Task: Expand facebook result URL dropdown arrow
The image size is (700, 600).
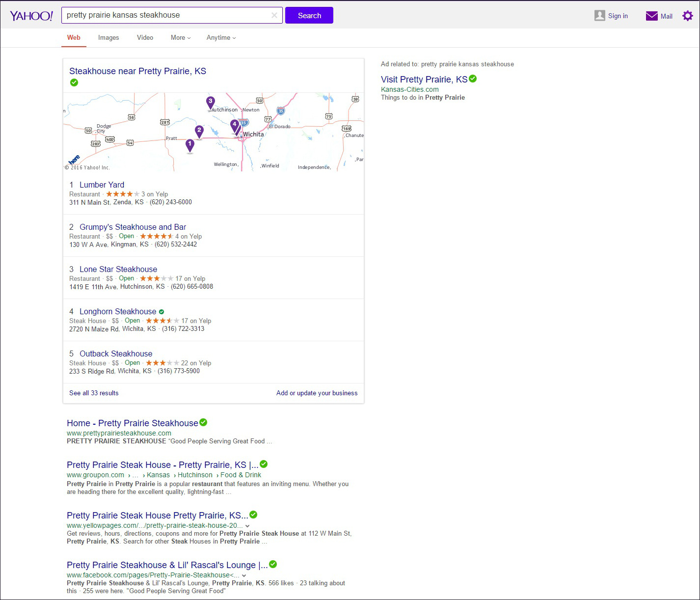Action: click(244, 575)
